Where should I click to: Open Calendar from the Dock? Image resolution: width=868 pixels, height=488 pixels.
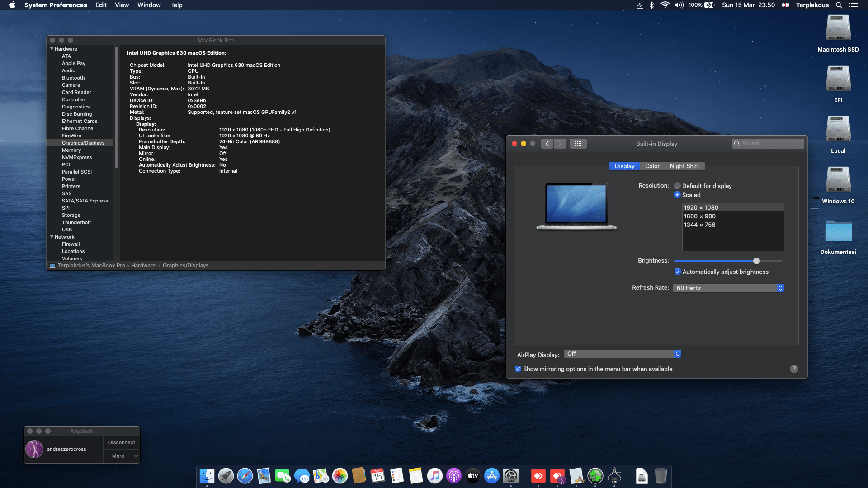(x=378, y=476)
